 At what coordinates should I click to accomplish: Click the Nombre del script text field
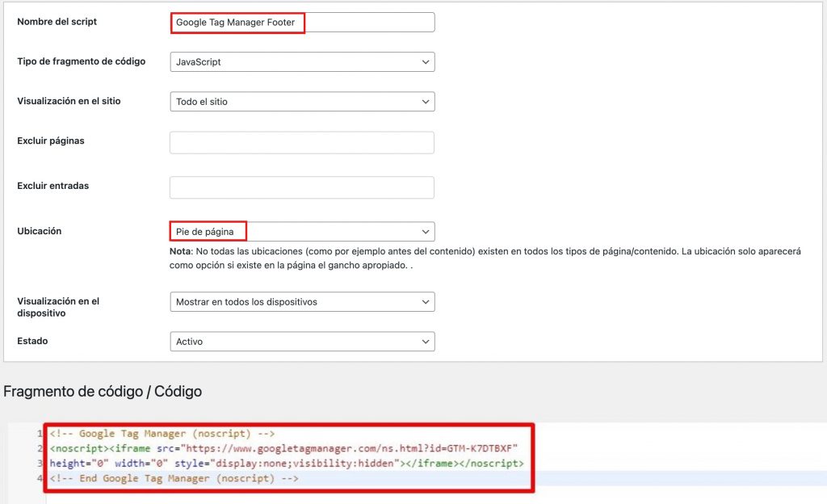302,23
